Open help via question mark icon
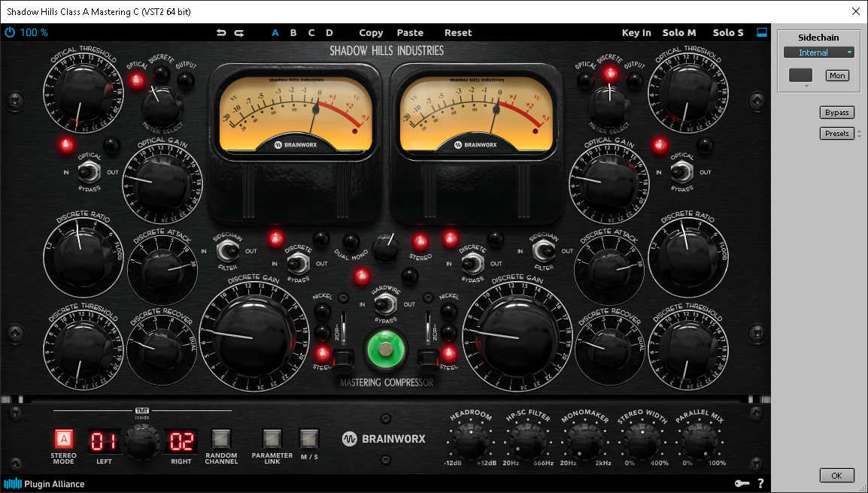 tap(760, 483)
